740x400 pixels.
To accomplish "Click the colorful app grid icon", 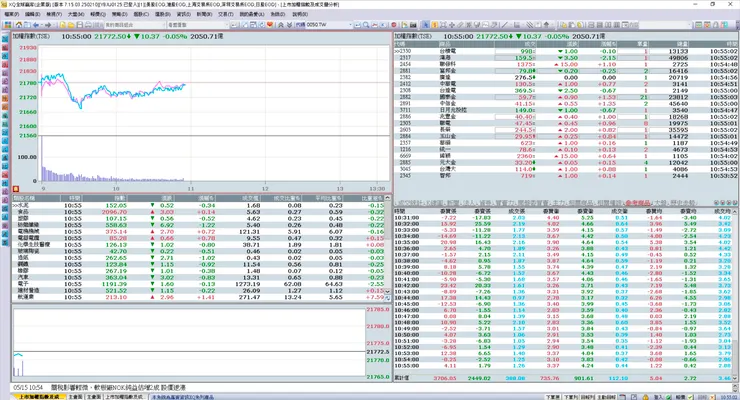I will [8, 25].
